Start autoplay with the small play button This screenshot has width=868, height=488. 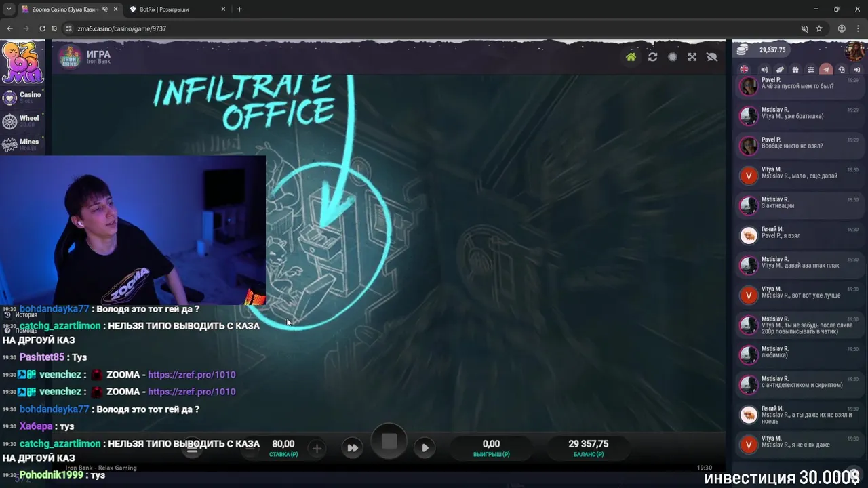pos(425,448)
